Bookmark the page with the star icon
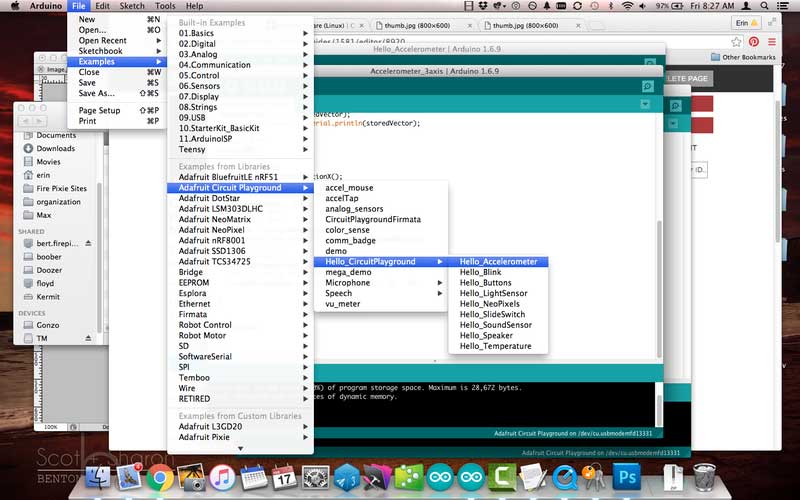The width and height of the screenshot is (800, 500). coord(735,42)
